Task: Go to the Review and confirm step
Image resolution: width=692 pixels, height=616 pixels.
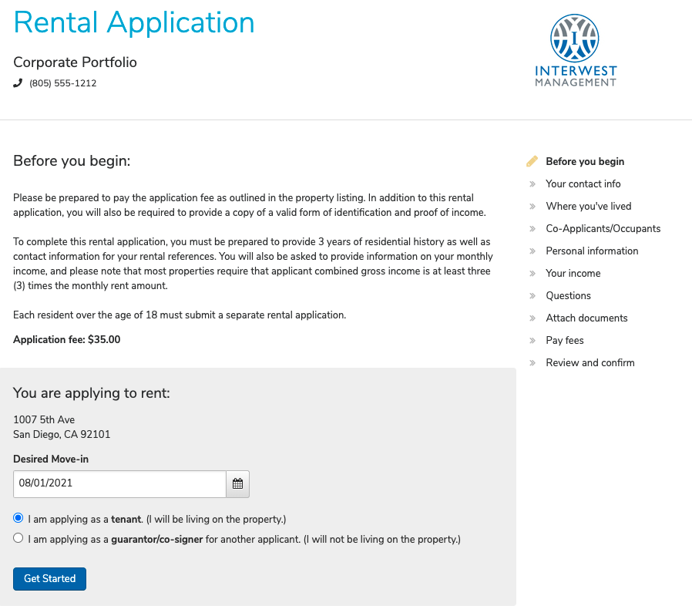Action: pos(590,363)
